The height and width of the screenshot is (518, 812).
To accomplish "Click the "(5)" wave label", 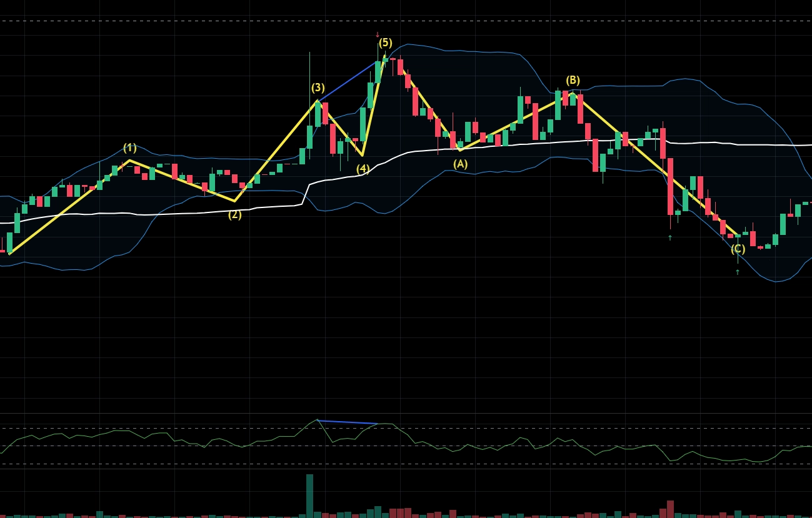I will coord(386,43).
